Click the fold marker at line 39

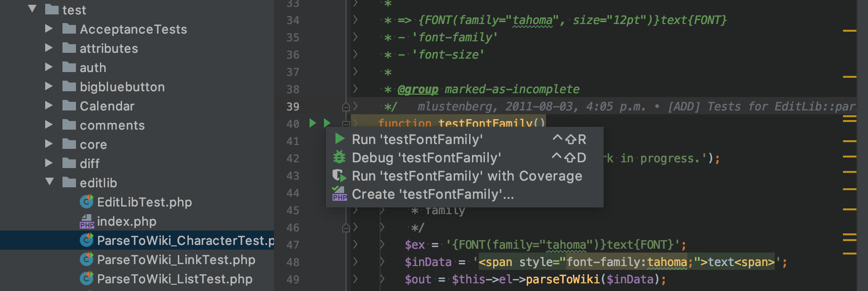coord(346,107)
